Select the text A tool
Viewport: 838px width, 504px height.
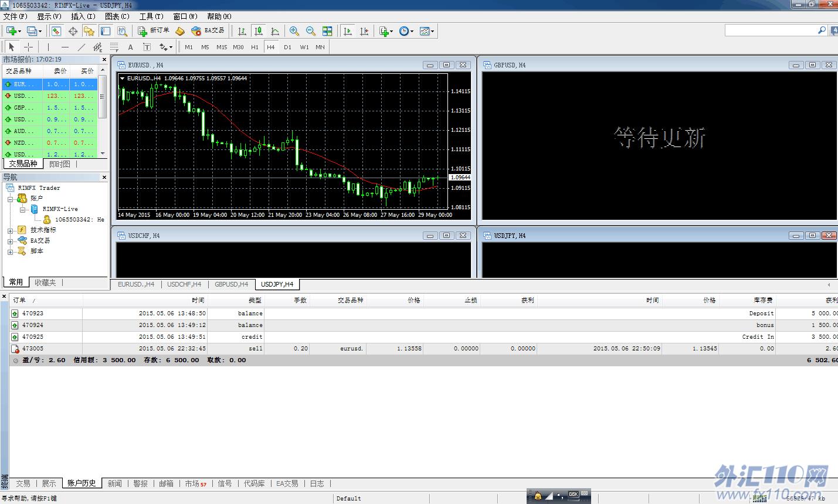coord(130,47)
